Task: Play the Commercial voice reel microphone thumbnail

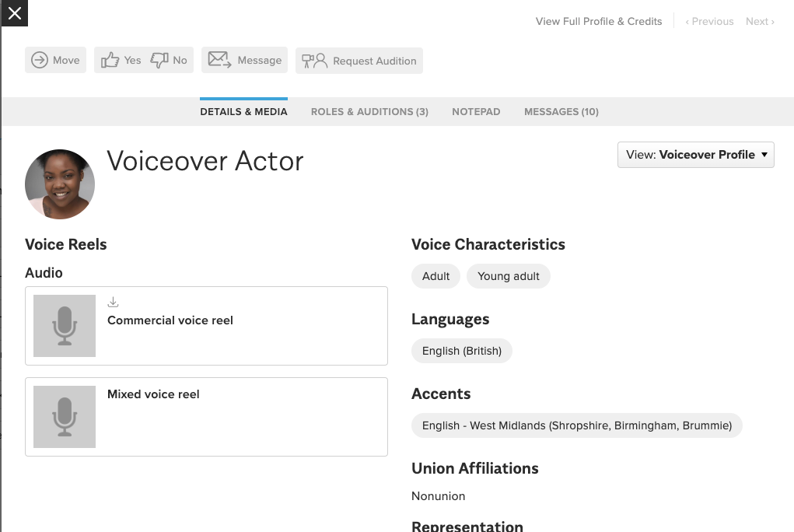Action: pos(65,326)
